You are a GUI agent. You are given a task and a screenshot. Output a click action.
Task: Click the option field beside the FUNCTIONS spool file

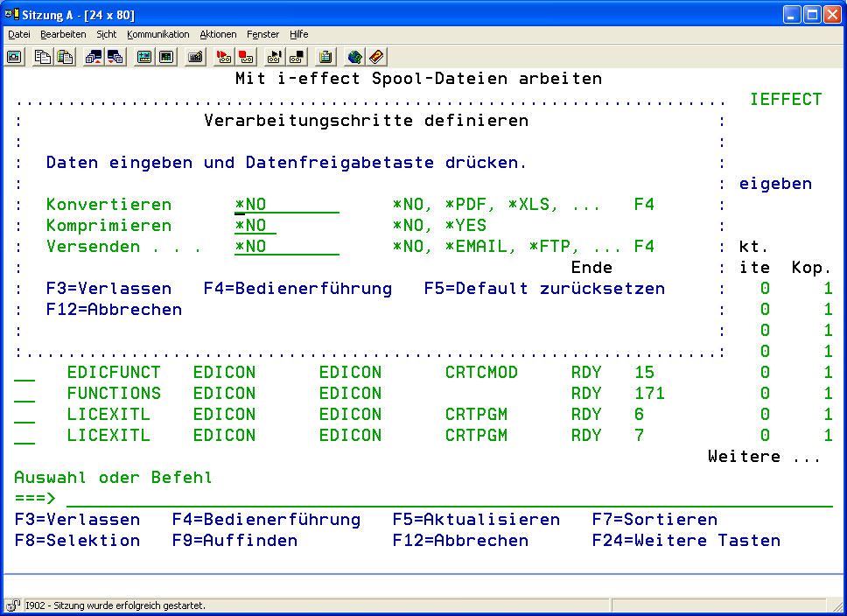click(x=24, y=394)
